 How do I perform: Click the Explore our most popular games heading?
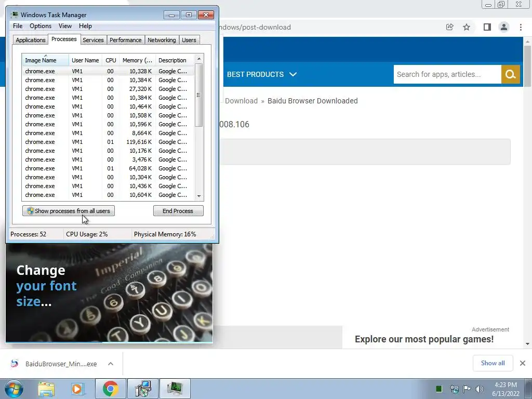click(x=424, y=339)
